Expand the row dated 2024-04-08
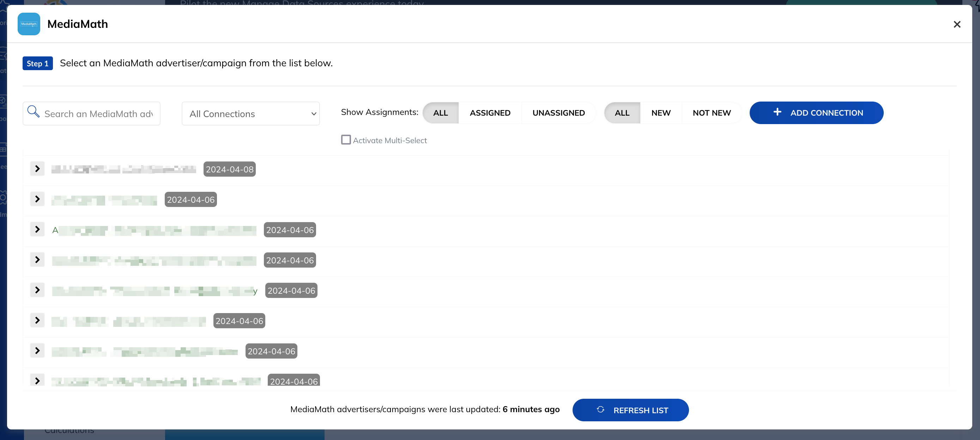This screenshot has width=980, height=440. (x=37, y=169)
